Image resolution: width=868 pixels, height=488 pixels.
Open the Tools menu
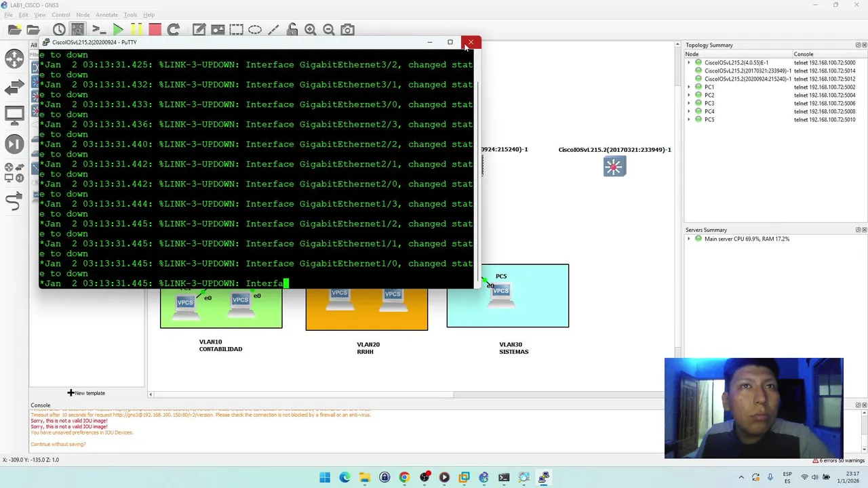(x=130, y=15)
